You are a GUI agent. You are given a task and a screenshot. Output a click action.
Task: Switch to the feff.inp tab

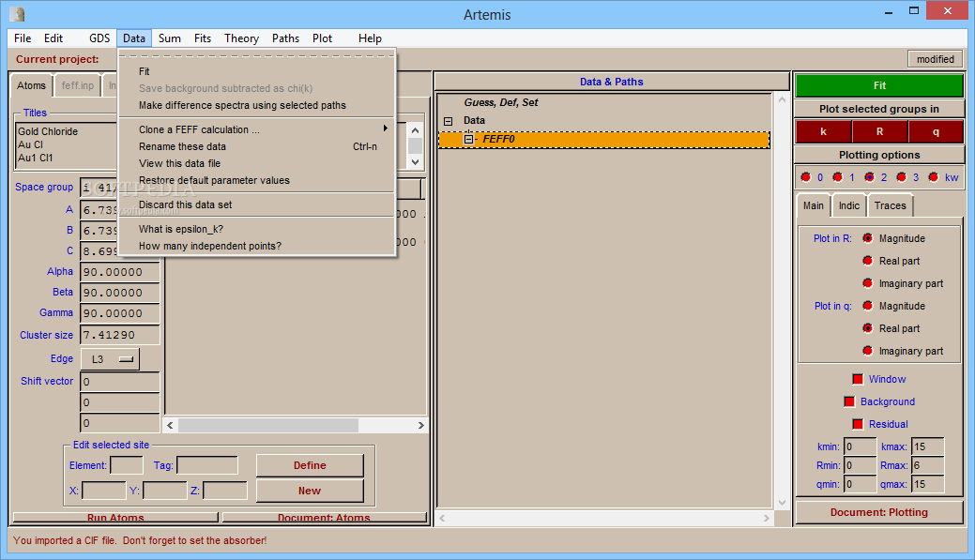pyautogui.click(x=78, y=85)
